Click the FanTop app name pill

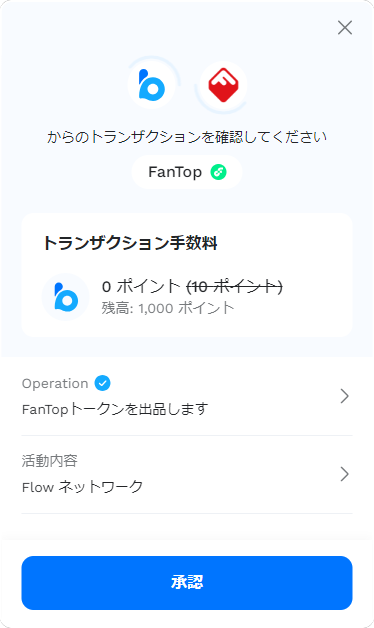[187, 172]
